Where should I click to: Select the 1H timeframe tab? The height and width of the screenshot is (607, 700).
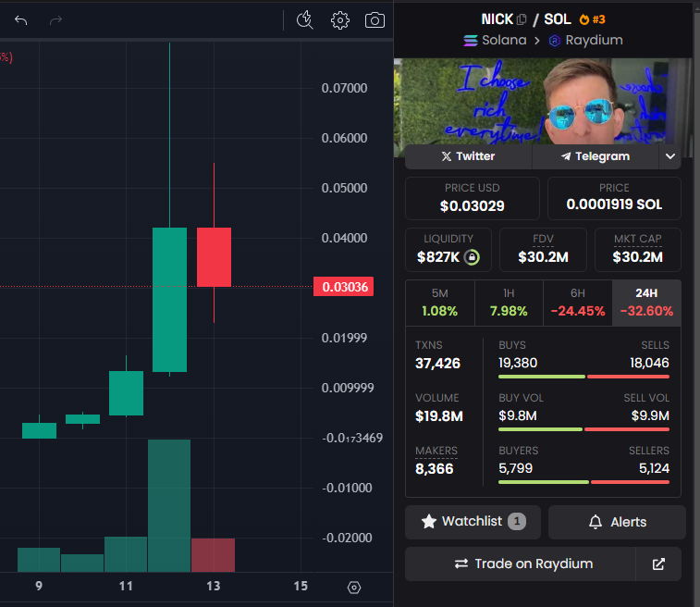(509, 303)
